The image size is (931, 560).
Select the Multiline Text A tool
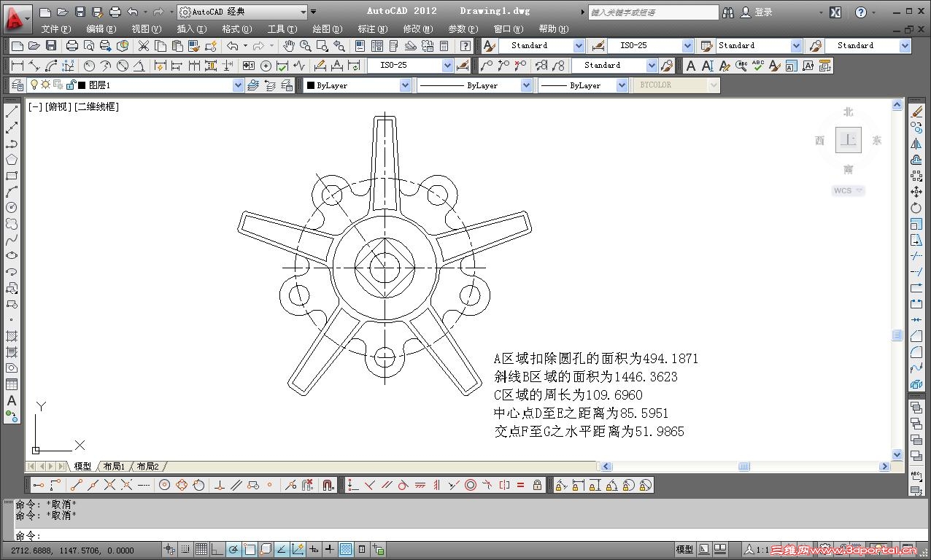pos(12,400)
